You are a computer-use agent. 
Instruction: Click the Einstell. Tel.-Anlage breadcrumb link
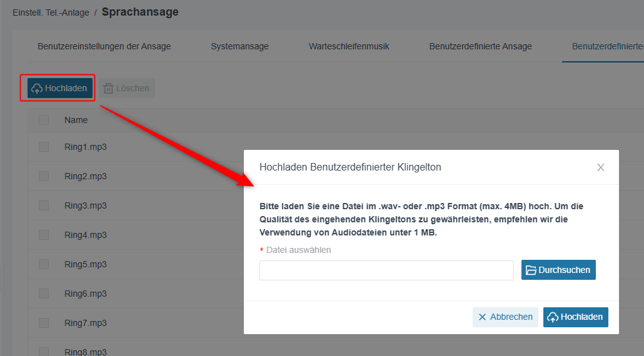coord(51,12)
